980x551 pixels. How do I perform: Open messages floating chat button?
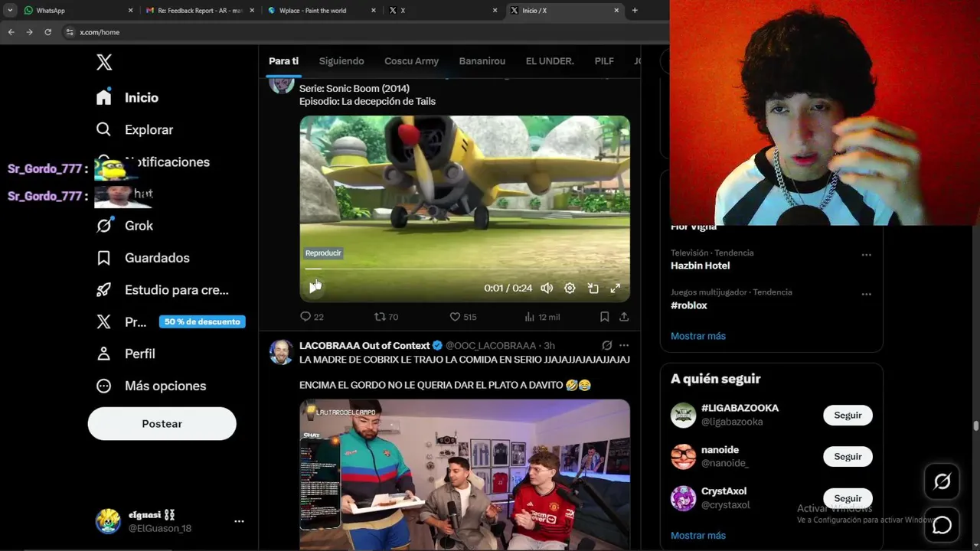[942, 525]
